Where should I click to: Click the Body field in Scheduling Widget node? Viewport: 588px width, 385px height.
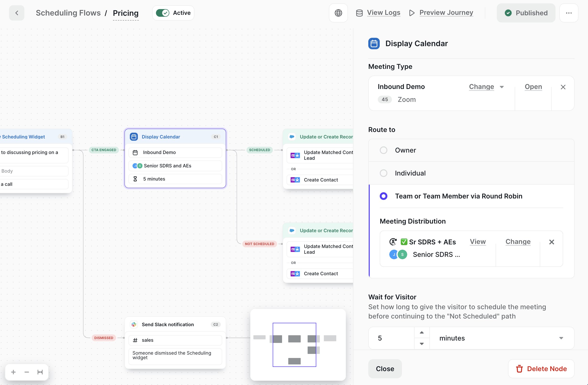(x=34, y=171)
